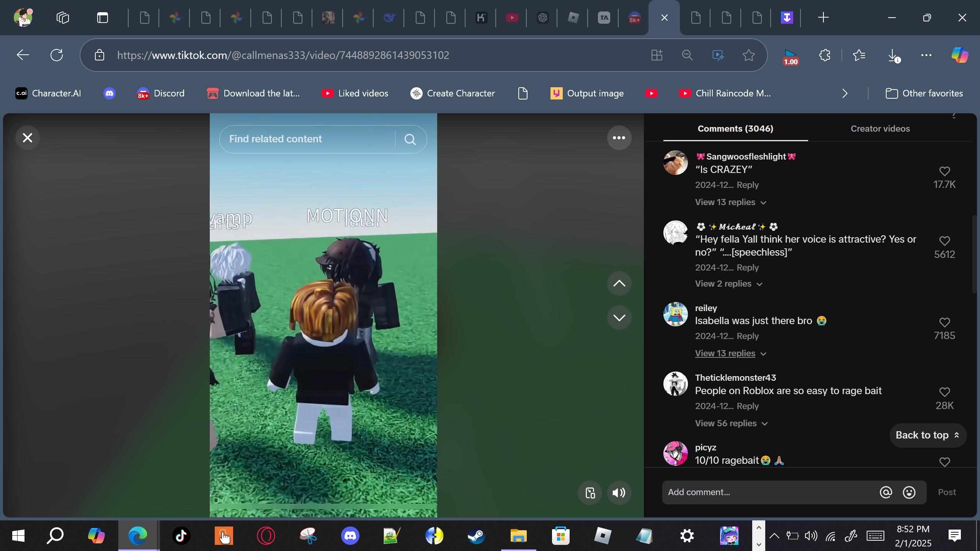Open the three-dot video options menu
The width and height of the screenshot is (980, 551).
[619, 138]
